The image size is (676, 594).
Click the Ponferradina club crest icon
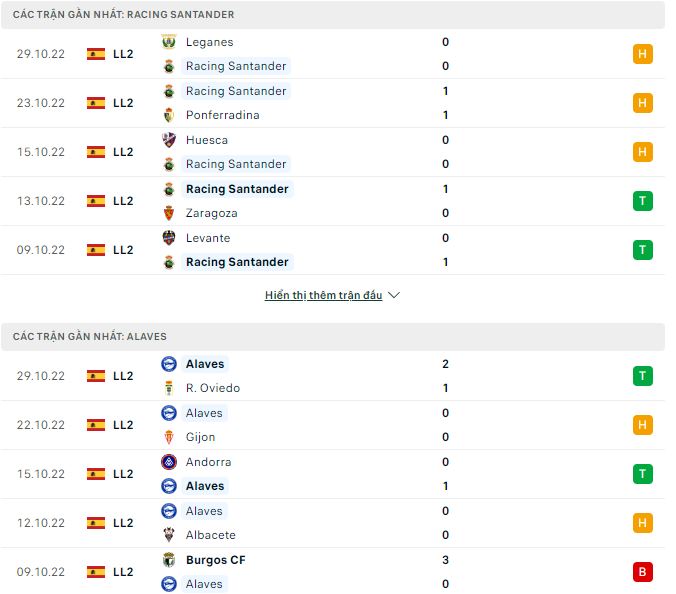[x=169, y=115]
